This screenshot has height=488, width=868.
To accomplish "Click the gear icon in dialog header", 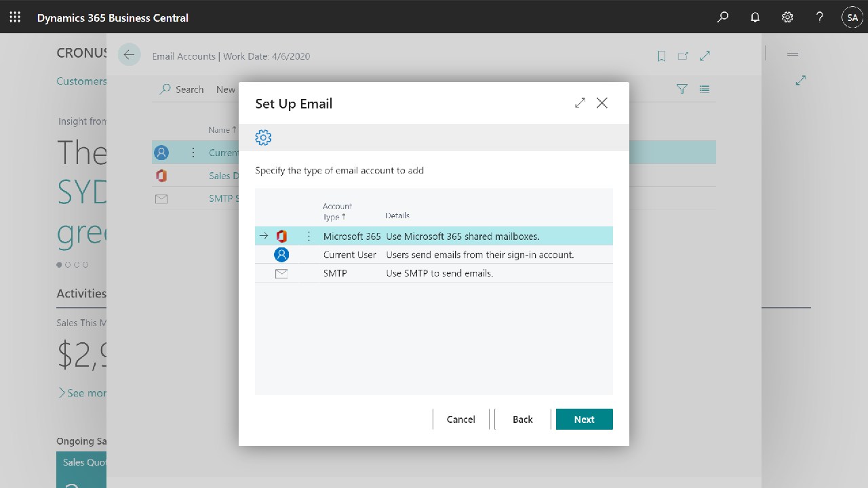I will click(263, 138).
